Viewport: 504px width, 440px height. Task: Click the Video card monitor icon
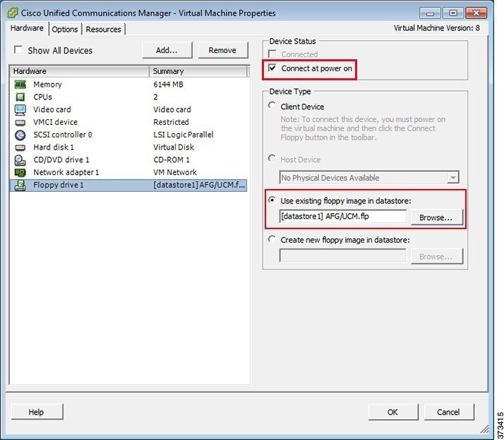[20, 109]
